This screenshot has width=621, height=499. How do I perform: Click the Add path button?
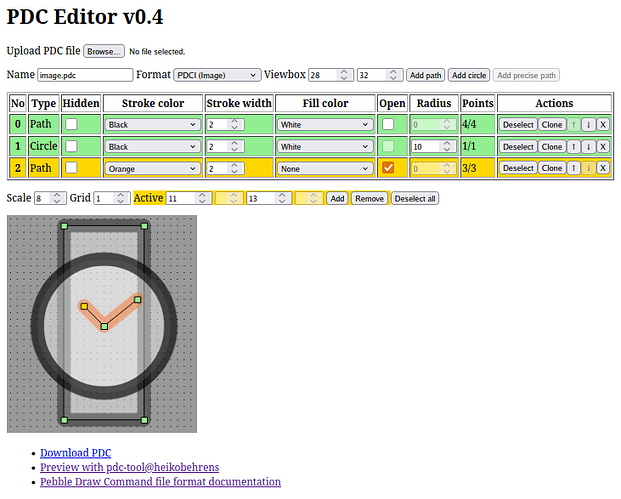click(425, 75)
